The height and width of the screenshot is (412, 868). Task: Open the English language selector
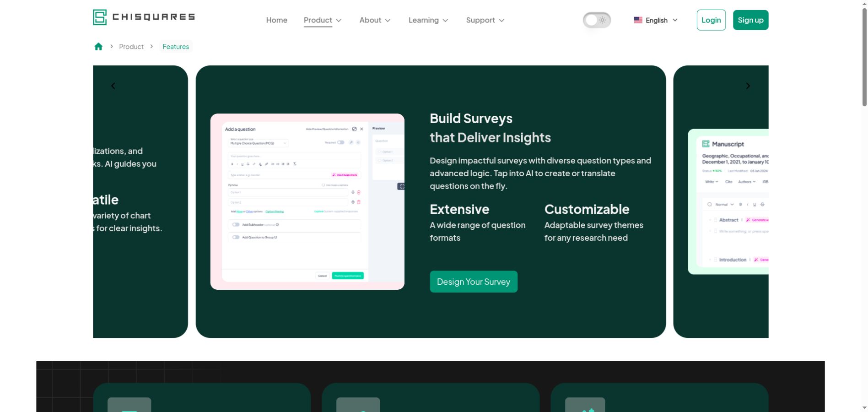[656, 20]
